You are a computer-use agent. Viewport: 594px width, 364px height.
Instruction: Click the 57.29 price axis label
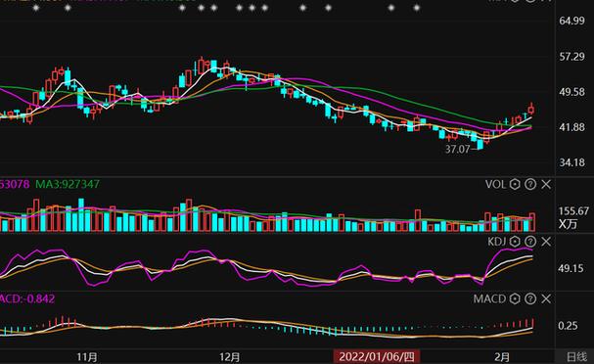pyautogui.click(x=571, y=57)
